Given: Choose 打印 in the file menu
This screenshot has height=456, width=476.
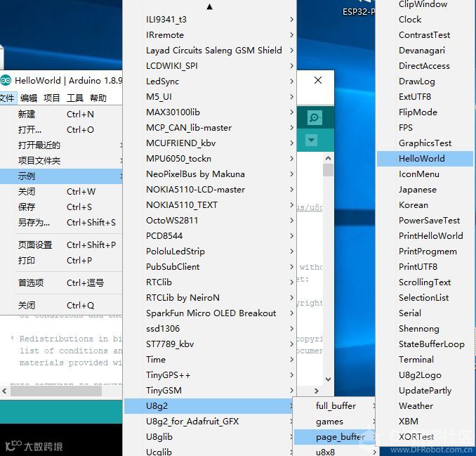Looking at the screenshot, I should 61,261.
